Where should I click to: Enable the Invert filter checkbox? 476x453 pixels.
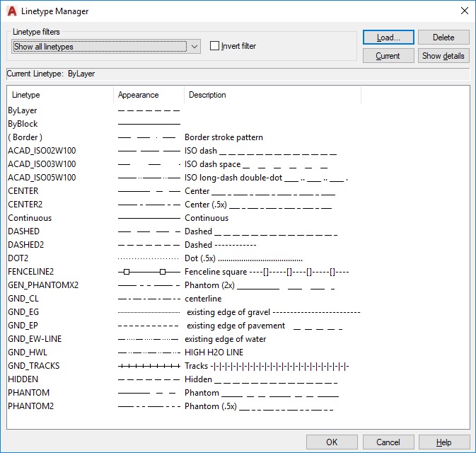click(x=215, y=46)
